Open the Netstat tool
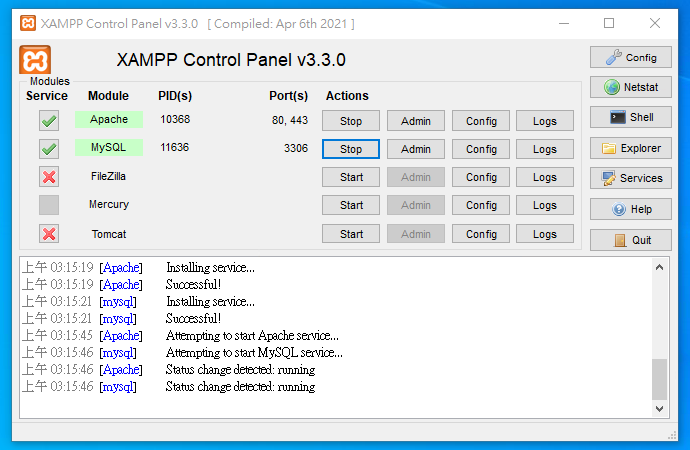This screenshot has width=690, height=450. [630, 87]
